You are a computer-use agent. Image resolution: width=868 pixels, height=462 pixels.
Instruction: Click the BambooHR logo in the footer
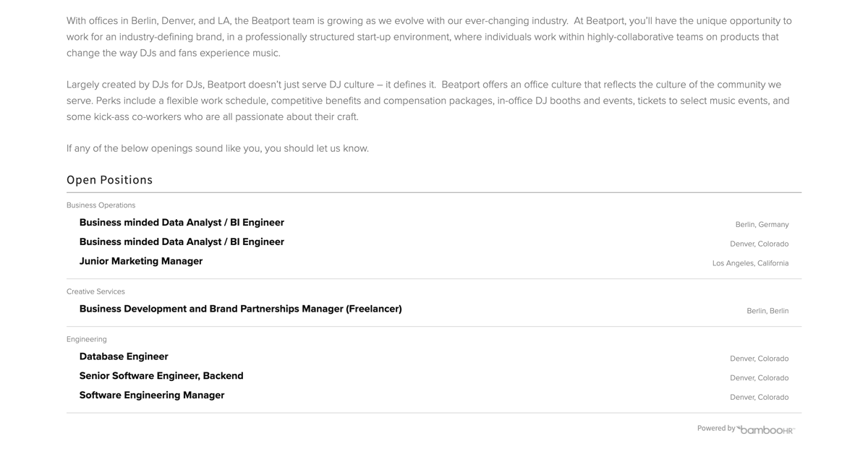click(x=765, y=429)
